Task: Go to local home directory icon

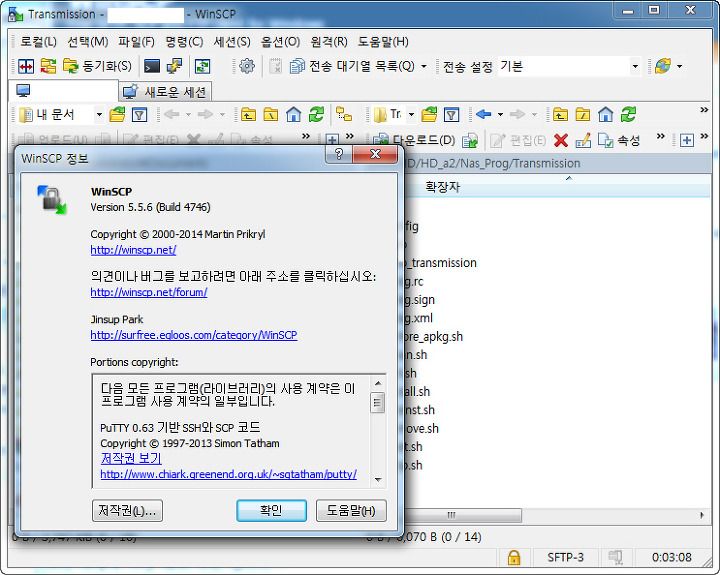Action: 293,114
